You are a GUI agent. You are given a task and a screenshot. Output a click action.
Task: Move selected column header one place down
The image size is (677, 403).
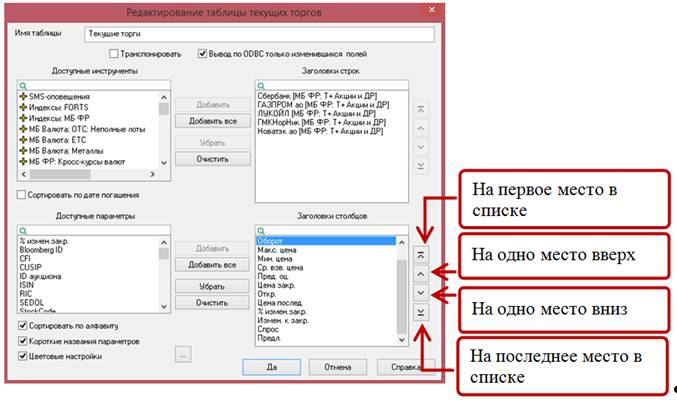click(x=420, y=293)
